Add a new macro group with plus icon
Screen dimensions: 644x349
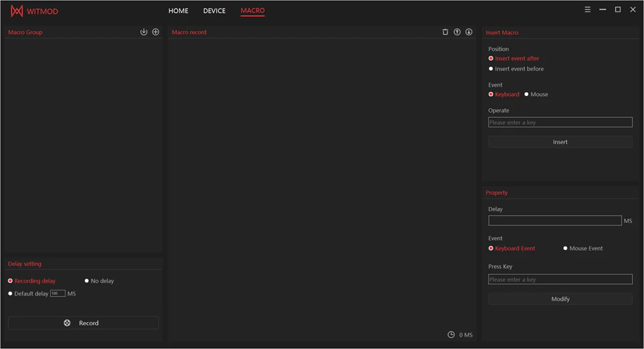155,32
